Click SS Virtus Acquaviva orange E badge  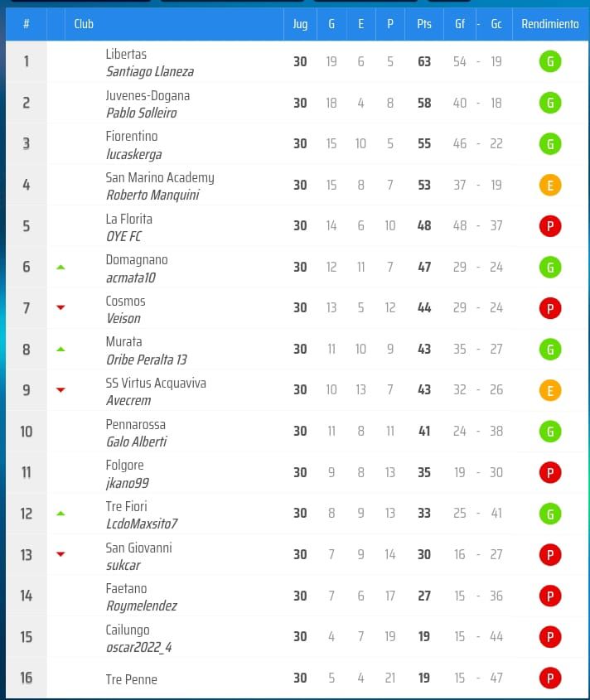[x=549, y=390]
